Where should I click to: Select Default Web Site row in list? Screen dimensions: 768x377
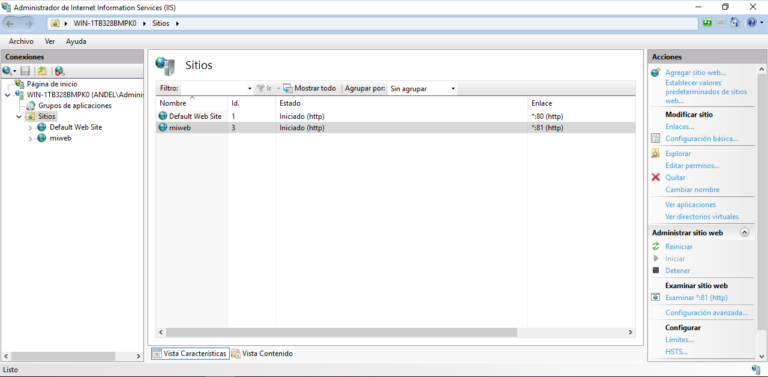pos(395,117)
